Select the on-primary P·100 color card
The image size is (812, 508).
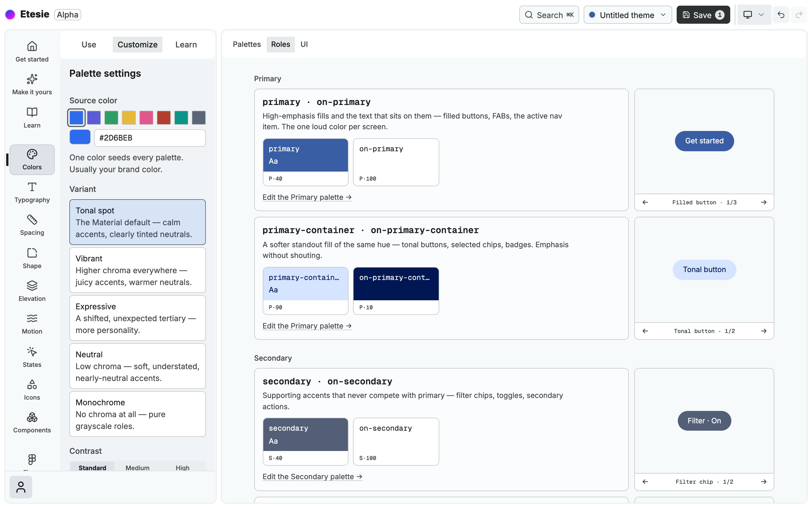pos(396,162)
